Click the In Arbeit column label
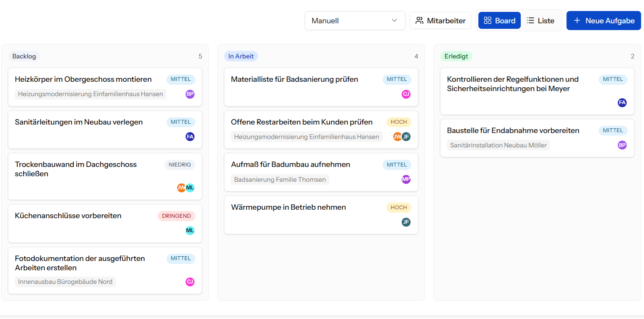The width and height of the screenshot is (644, 319). click(x=241, y=56)
